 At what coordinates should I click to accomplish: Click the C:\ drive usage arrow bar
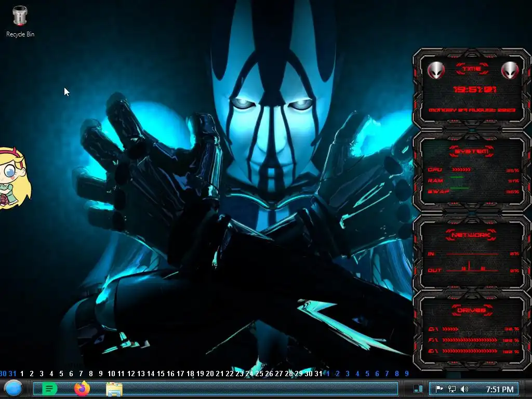(x=450, y=329)
